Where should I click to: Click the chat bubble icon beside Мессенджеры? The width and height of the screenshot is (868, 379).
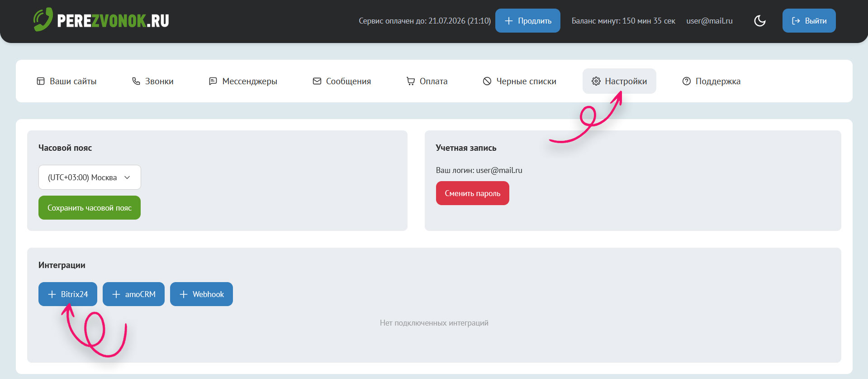tap(213, 81)
